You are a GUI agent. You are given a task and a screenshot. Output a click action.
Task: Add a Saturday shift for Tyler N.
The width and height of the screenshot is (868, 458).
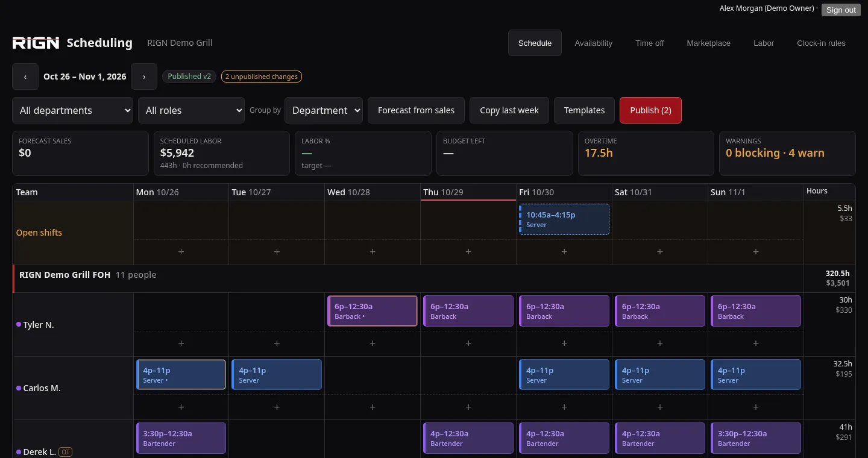[x=660, y=343]
